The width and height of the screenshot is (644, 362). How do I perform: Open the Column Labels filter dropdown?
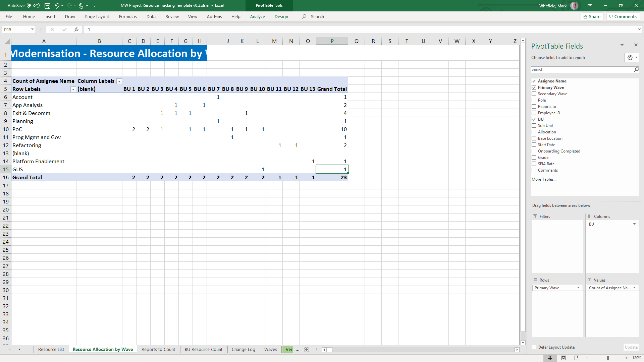pos(119,81)
